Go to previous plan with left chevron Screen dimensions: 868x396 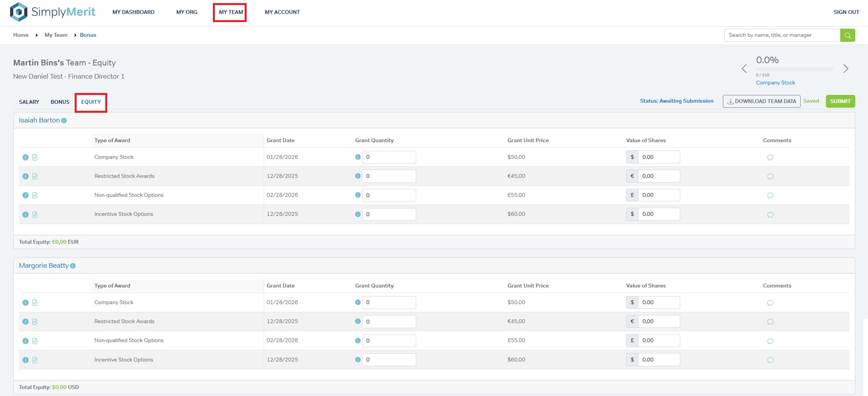coord(744,69)
